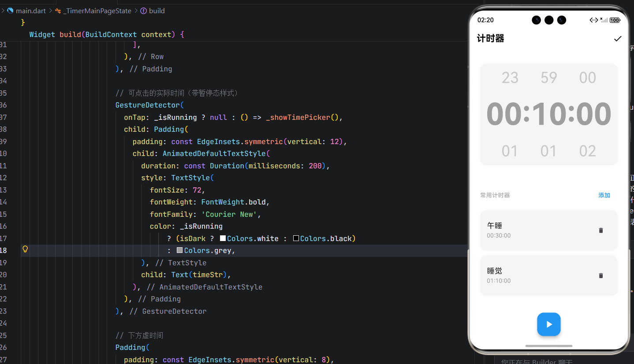634x364 pixels.
Task: Click the 下方虚时间 comment line
Action: pos(139,335)
